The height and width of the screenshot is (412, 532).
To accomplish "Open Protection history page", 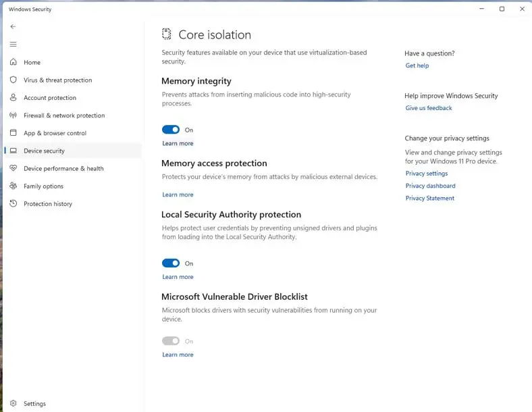I will point(48,203).
